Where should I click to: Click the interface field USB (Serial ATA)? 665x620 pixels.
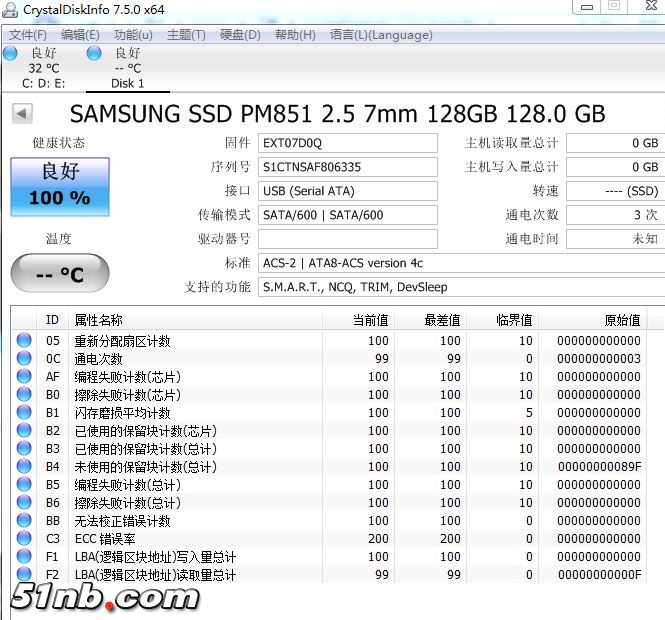coord(348,191)
